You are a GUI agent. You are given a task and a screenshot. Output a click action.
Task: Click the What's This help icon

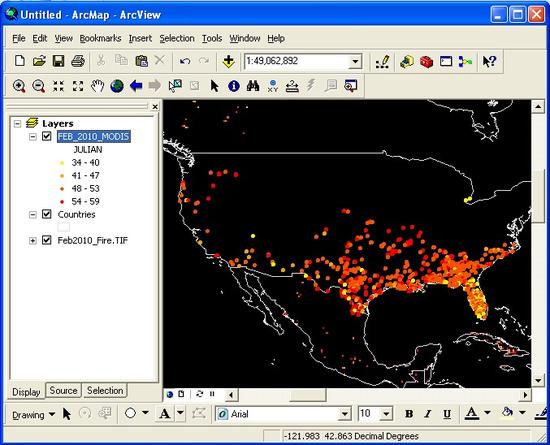489,62
